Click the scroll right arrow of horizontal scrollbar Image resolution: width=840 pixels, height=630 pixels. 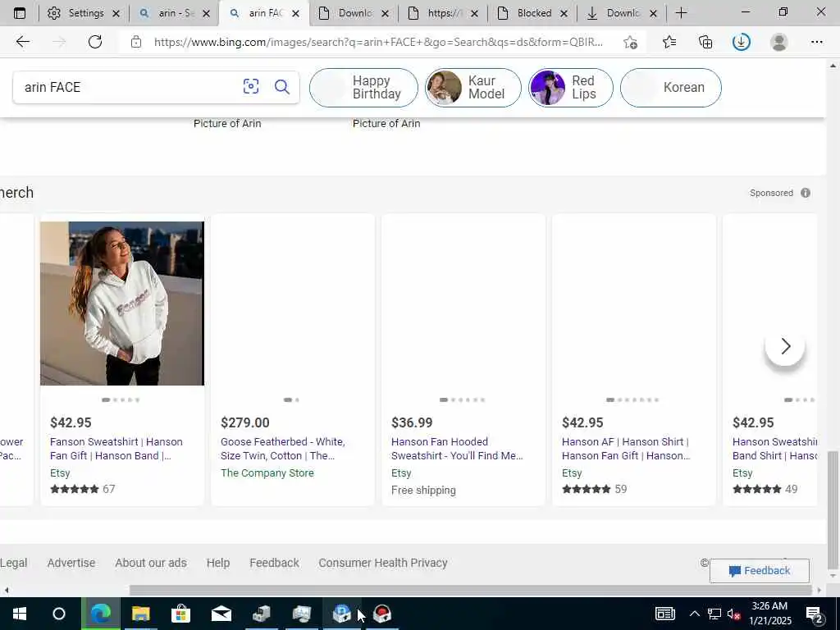tap(819, 591)
